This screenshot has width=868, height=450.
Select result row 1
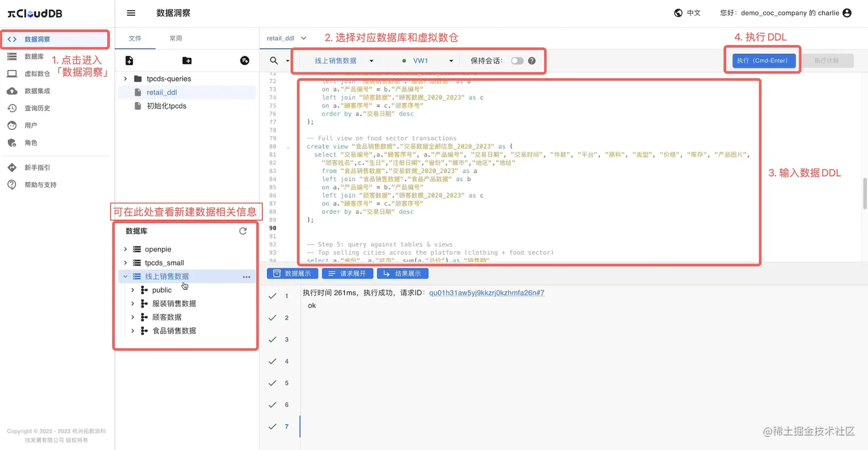280,296
